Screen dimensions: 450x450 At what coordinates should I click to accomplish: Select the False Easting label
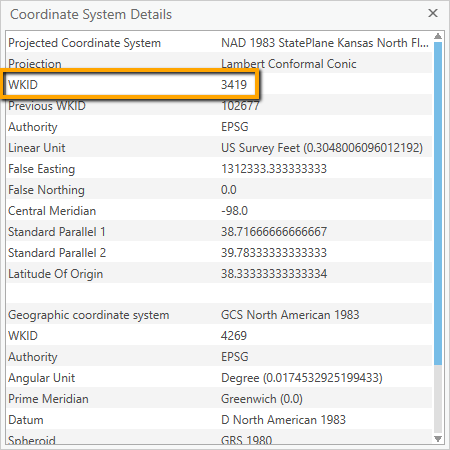point(42,169)
